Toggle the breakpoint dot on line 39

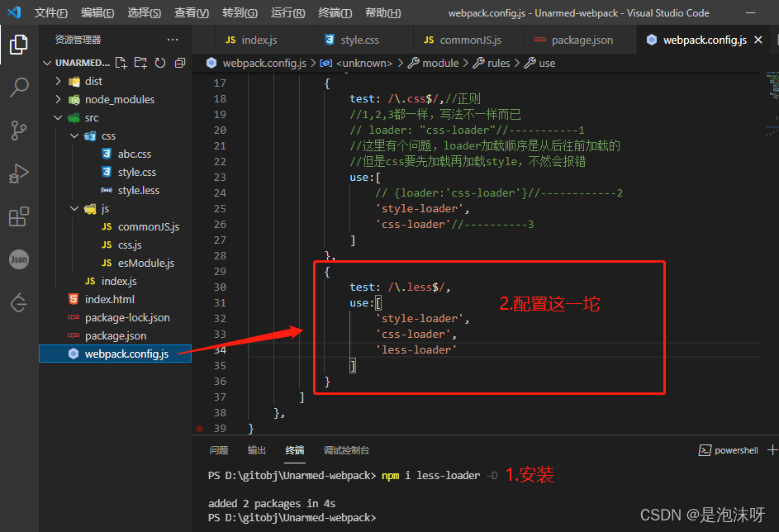coord(198,428)
